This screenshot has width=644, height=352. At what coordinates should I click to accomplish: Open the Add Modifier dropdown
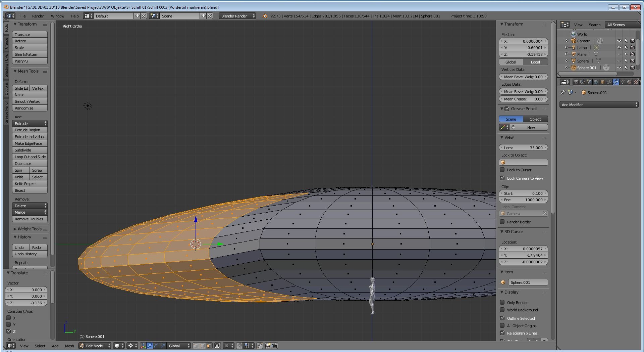coord(599,105)
